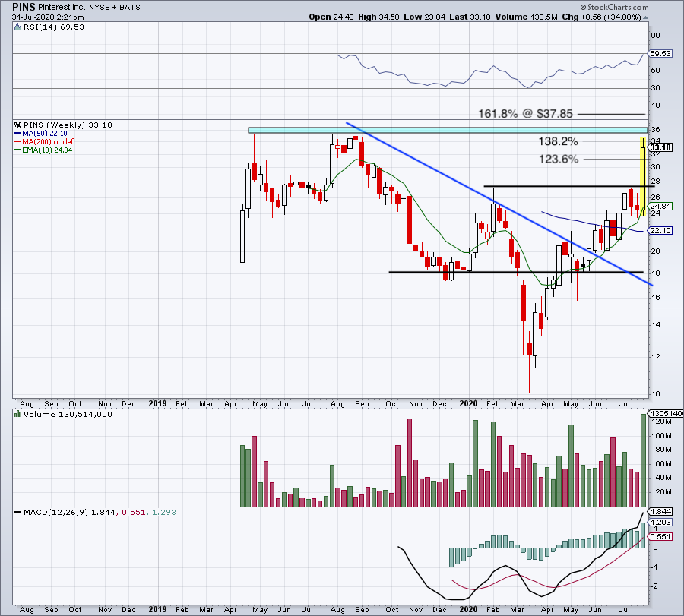Click the volume bars icon beside Volume label

pyautogui.click(x=18, y=414)
